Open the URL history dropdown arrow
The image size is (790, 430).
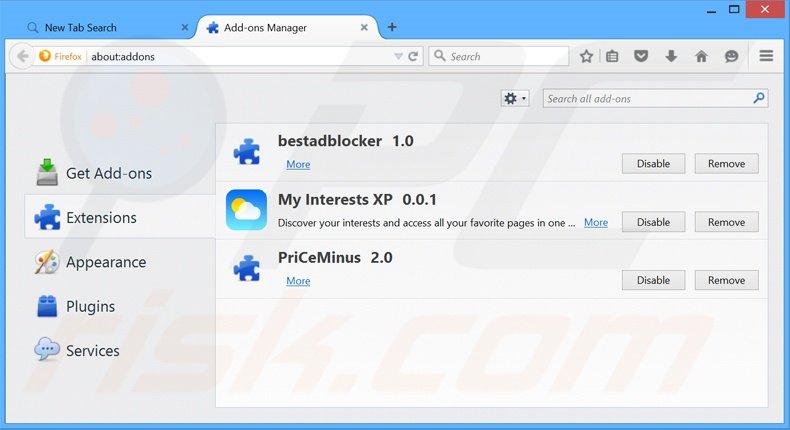[398, 56]
